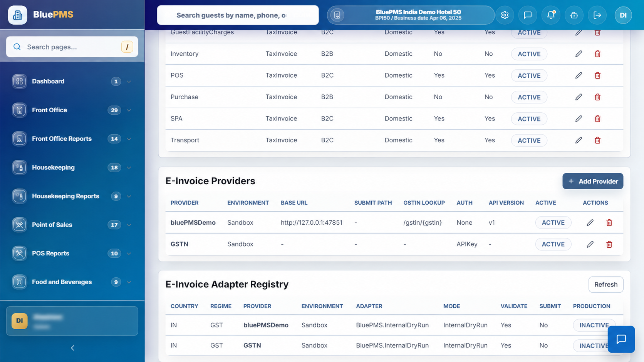Delete the Inventory row using trash icon
Viewport: 644px width, 362px height.
click(x=597, y=54)
